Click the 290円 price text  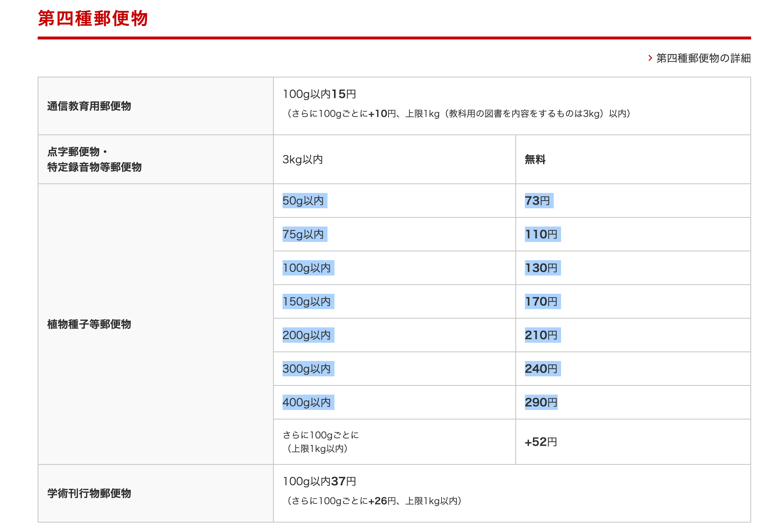[541, 402]
